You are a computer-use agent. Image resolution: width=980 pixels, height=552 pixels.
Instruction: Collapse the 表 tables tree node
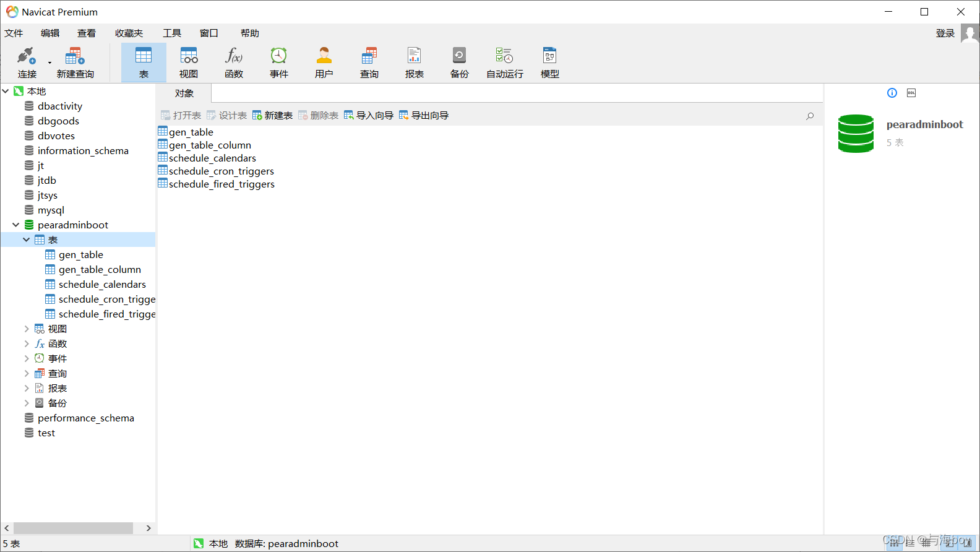coord(27,239)
